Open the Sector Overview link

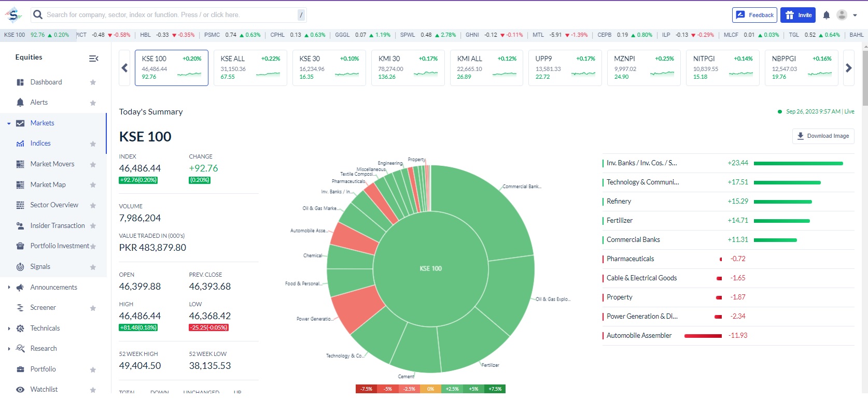point(54,205)
